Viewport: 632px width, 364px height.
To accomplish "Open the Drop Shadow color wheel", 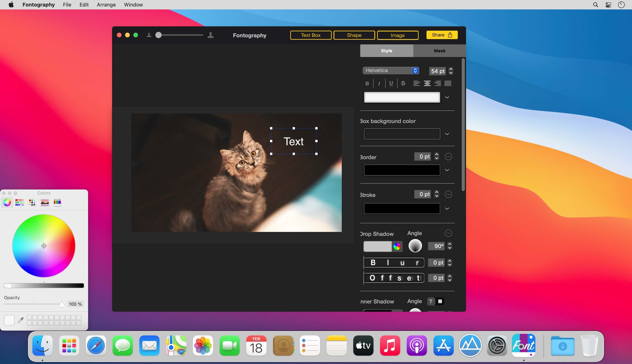I will coord(397,246).
